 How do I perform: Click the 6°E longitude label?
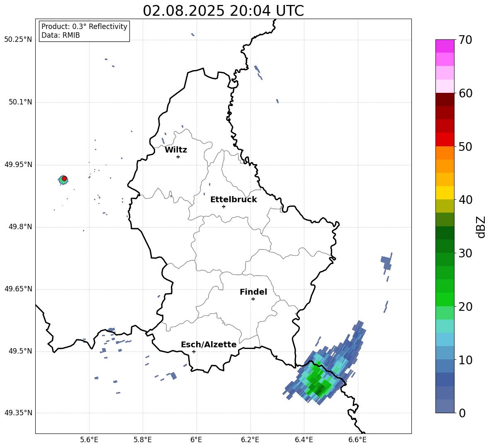click(x=196, y=440)
